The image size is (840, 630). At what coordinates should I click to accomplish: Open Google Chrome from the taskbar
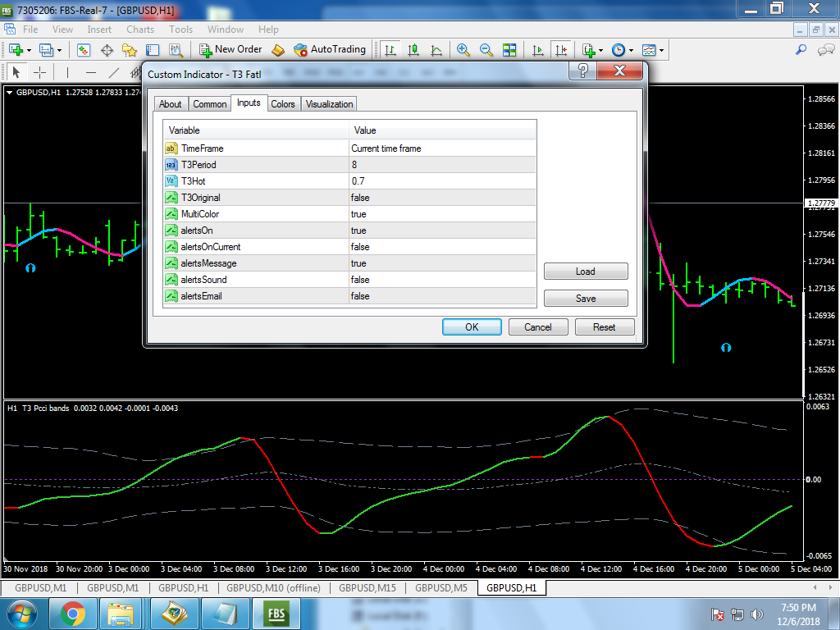coord(73,614)
